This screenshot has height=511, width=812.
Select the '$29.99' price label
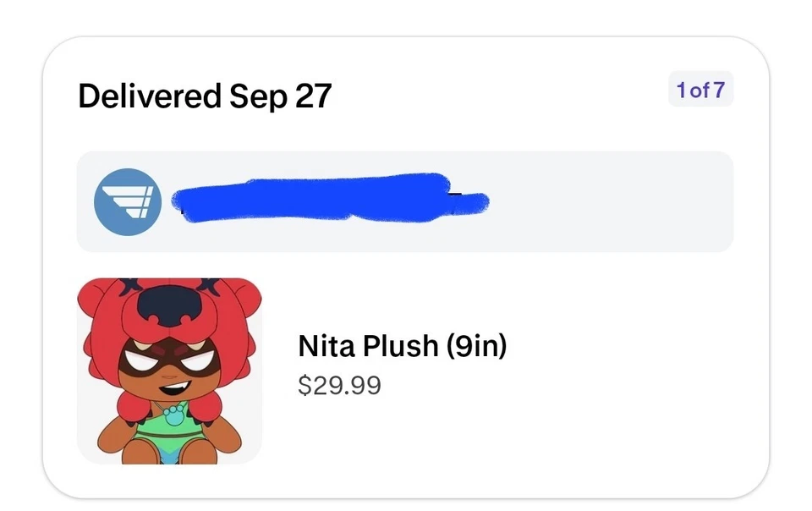(x=338, y=385)
